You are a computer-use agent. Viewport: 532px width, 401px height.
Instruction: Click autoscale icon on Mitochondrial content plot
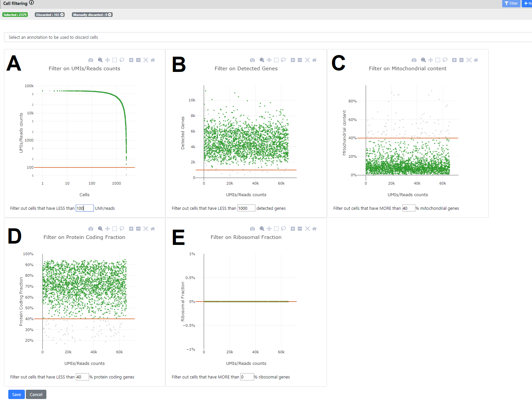click(x=469, y=60)
